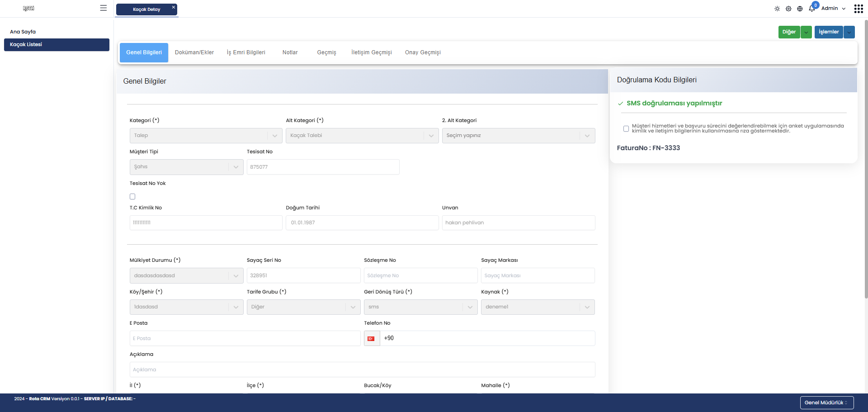Toggle the light/dark theme sun icon

point(777,9)
